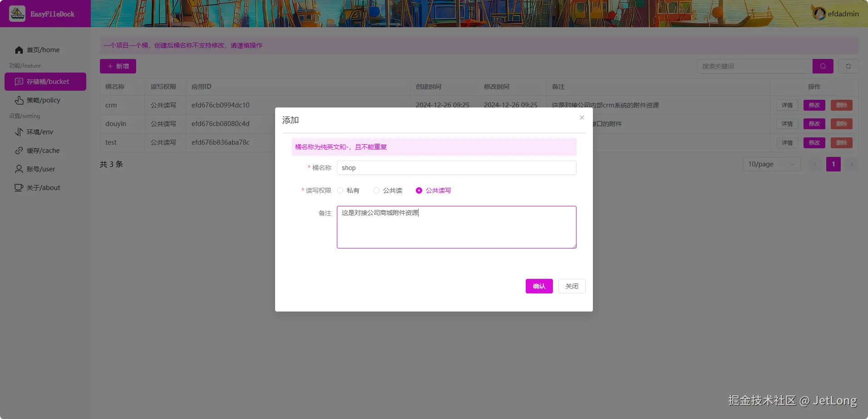Image resolution: width=868 pixels, height=419 pixels.
Task: Open 账号/user menu item
Action: pyautogui.click(x=45, y=169)
